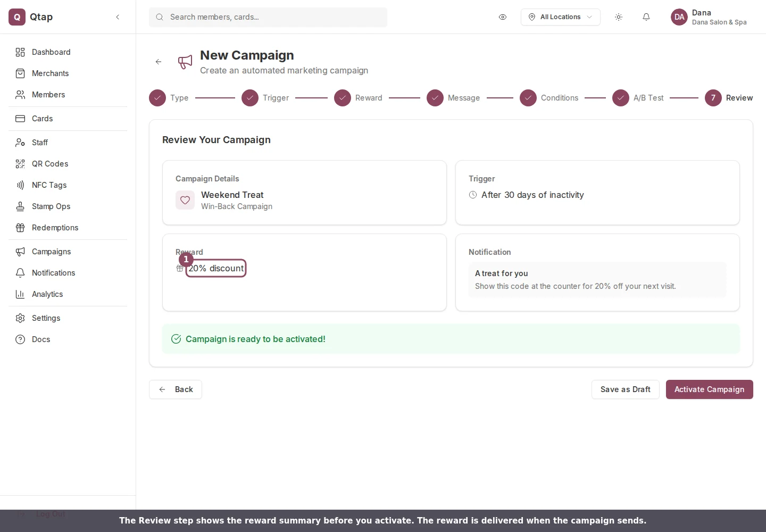Click the Docs help icon
Image resolution: width=766 pixels, height=532 pixels.
20,339
